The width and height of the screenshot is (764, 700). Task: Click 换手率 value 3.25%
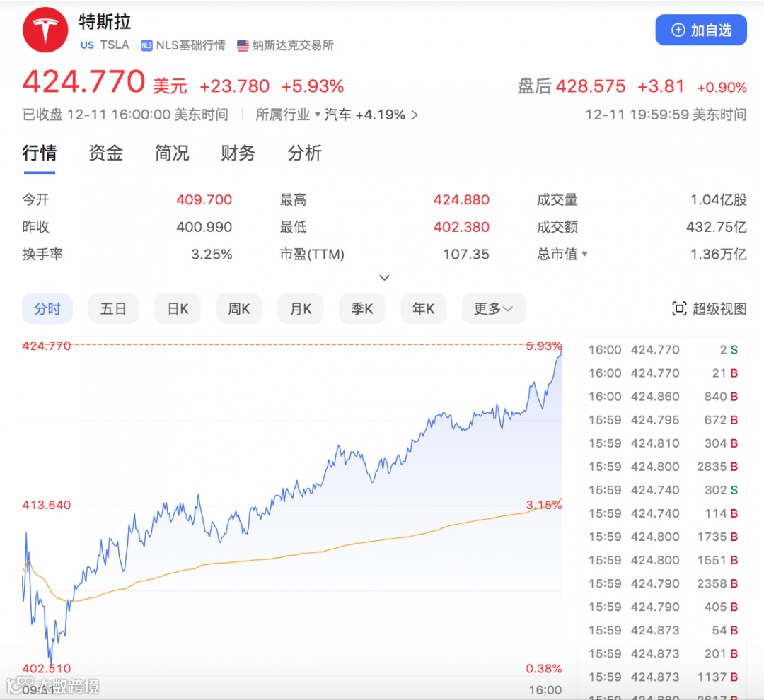(x=212, y=255)
